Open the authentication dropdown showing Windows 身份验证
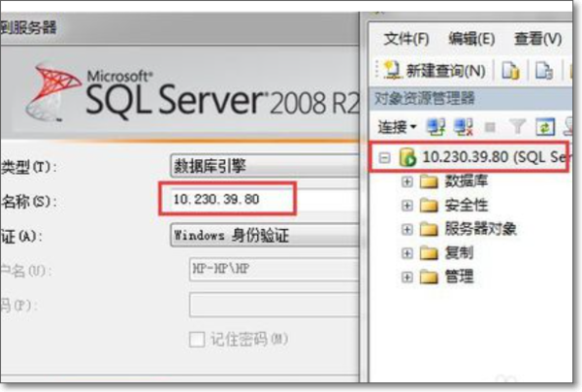The height and width of the screenshot is (392, 582). click(x=265, y=235)
